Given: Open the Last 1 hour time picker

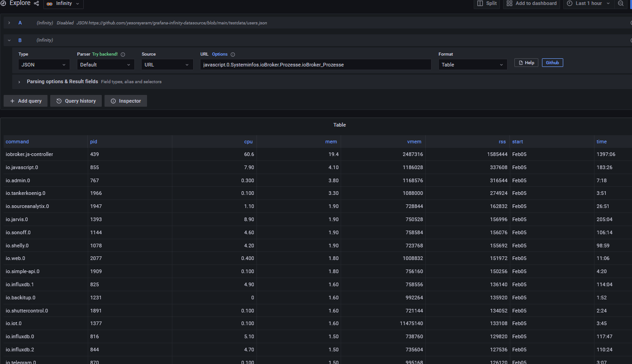Looking at the screenshot, I should pyautogui.click(x=589, y=4).
